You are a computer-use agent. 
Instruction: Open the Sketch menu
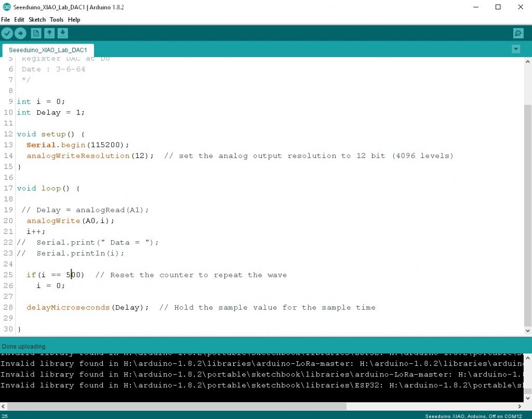(x=37, y=20)
